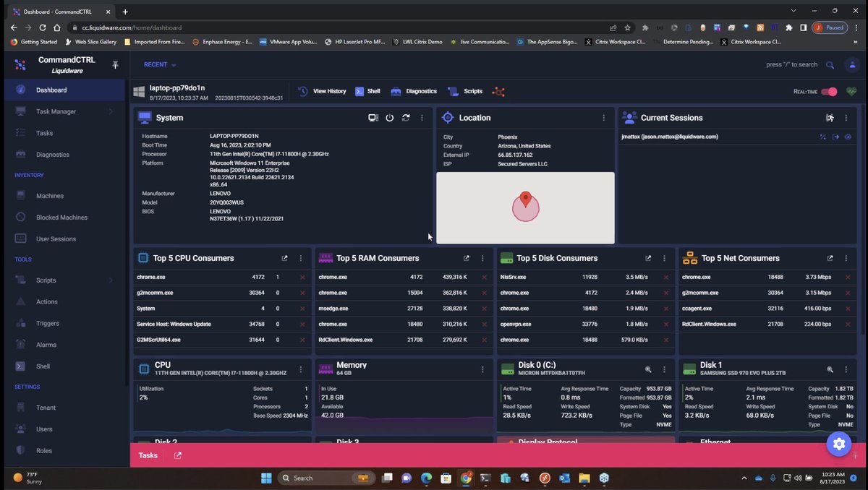This screenshot has width=868, height=490.
Task: Click the view eye icon for jmattox session
Action: tap(848, 137)
